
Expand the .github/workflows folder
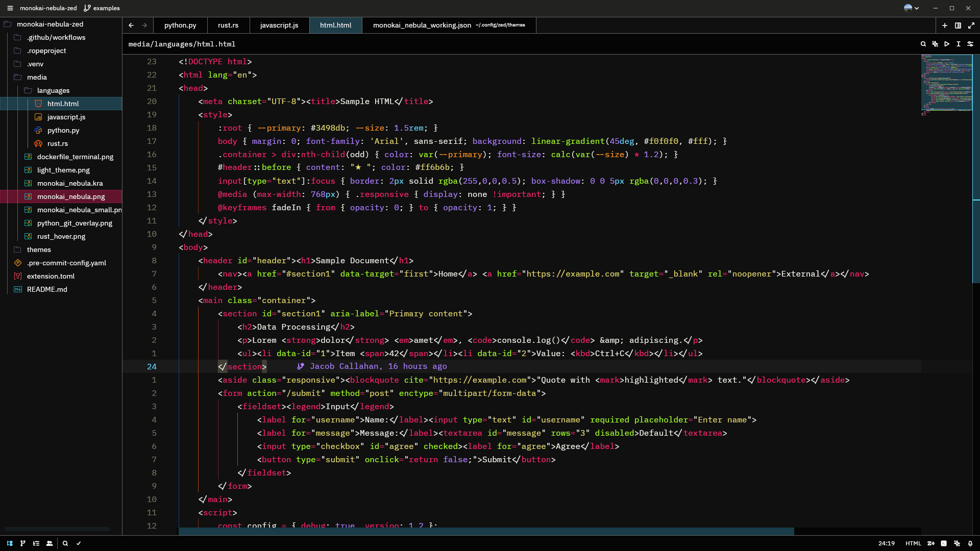coord(61,37)
